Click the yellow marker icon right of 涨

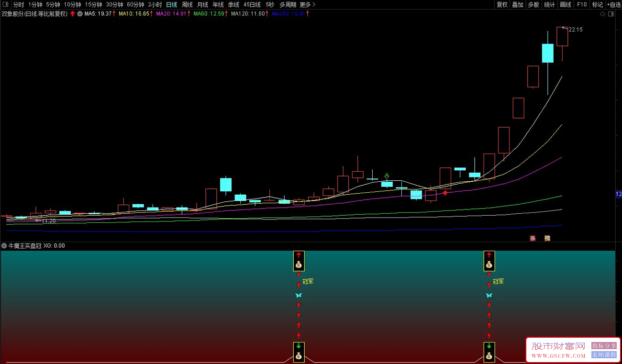point(547,238)
